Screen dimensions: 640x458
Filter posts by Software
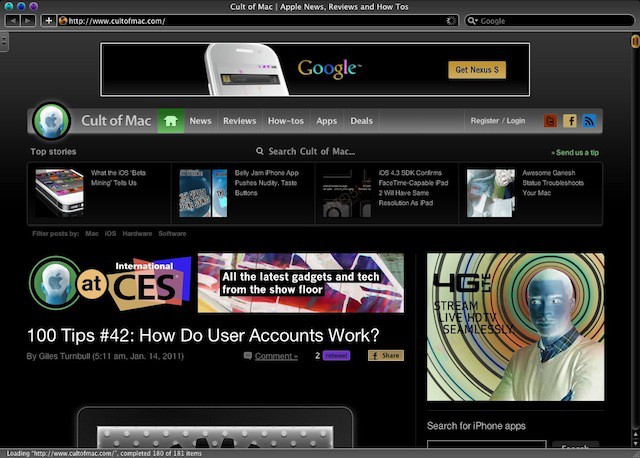pyautogui.click(x=172, y=233)
